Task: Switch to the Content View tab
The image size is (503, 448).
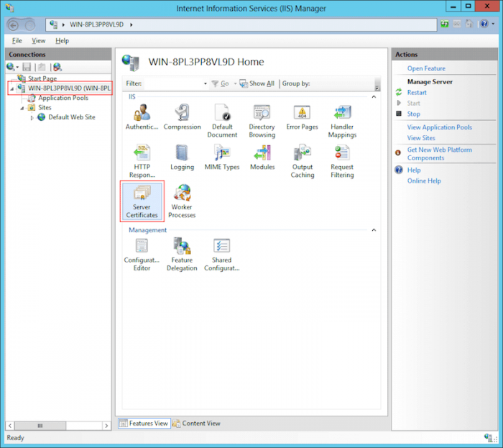Action: pyautogui.click(x=197, y=424)
